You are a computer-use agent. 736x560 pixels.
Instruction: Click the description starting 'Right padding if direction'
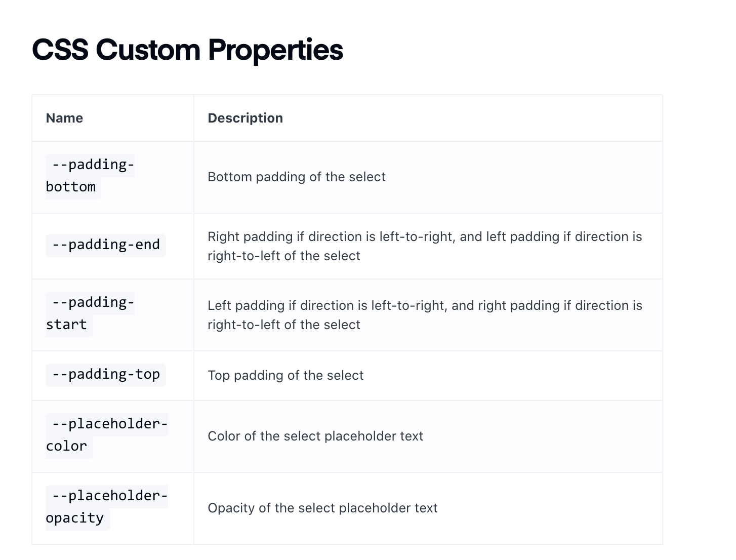click(425, 246)
